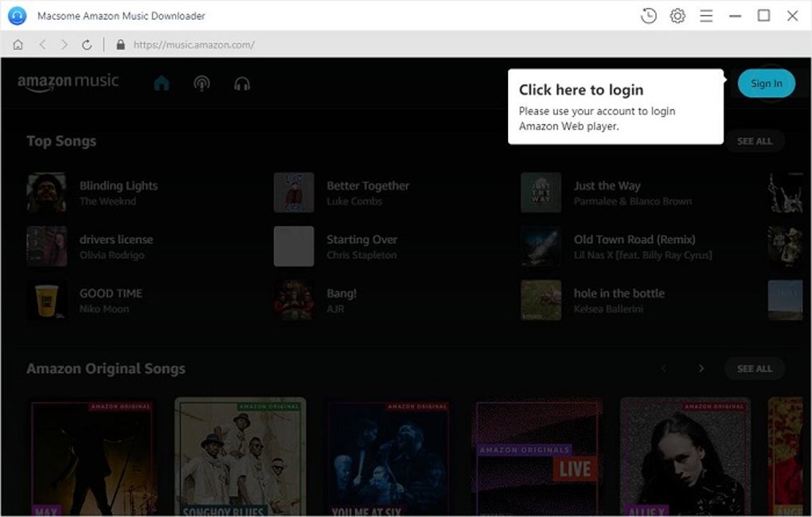Screen dimensions: 812x517
Task: Select the Better Together song title
Action: click(x=368, y=186)
